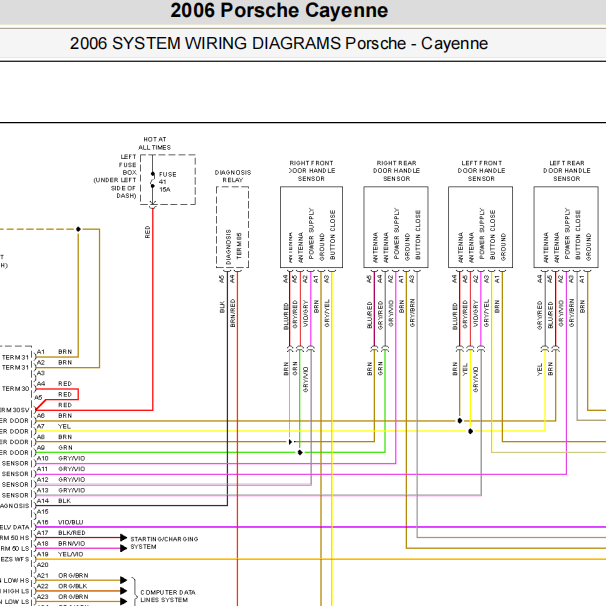Click the 'ORG/BLK' wire label at pin A22
Viewport: 606px width, 606px height.
(x=72, y=586)
